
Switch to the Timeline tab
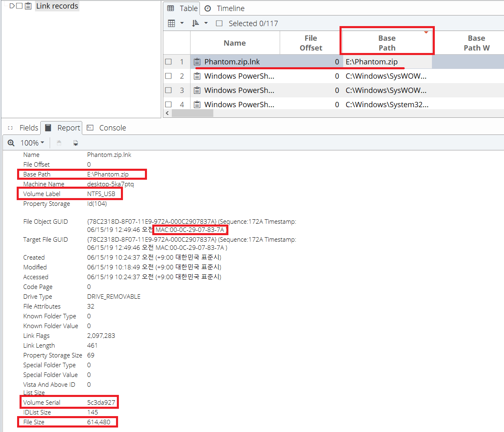click(x=225, y=9)
